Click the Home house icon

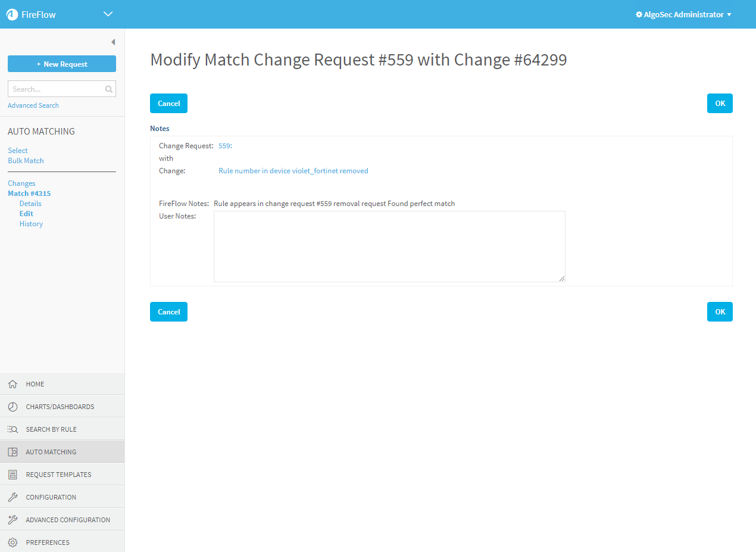pyautogui.click(x=13, y=384)
